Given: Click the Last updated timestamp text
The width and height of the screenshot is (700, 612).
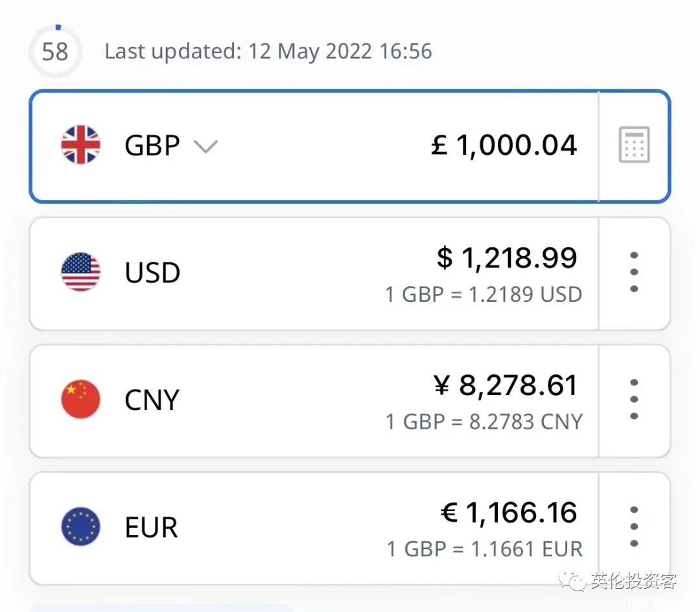Looking at the screenshot, I should click(268, 52).
